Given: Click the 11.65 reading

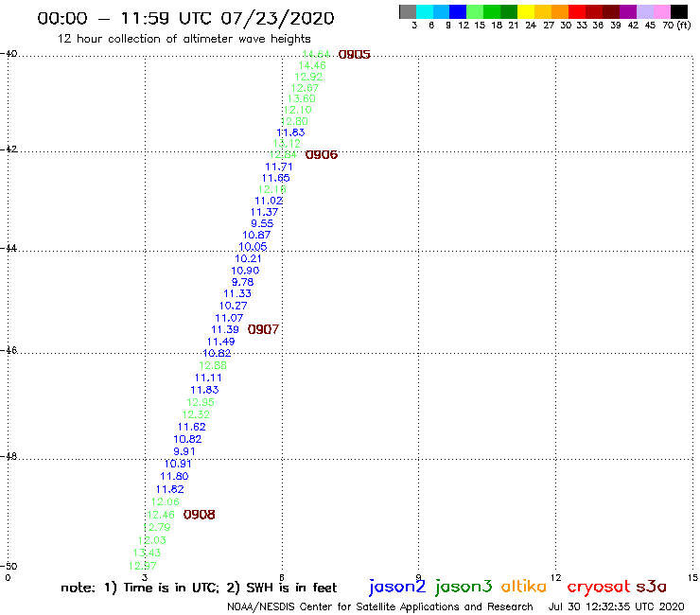Looking at the screenshot, I should pyautogui.click(x=276, y=178).
